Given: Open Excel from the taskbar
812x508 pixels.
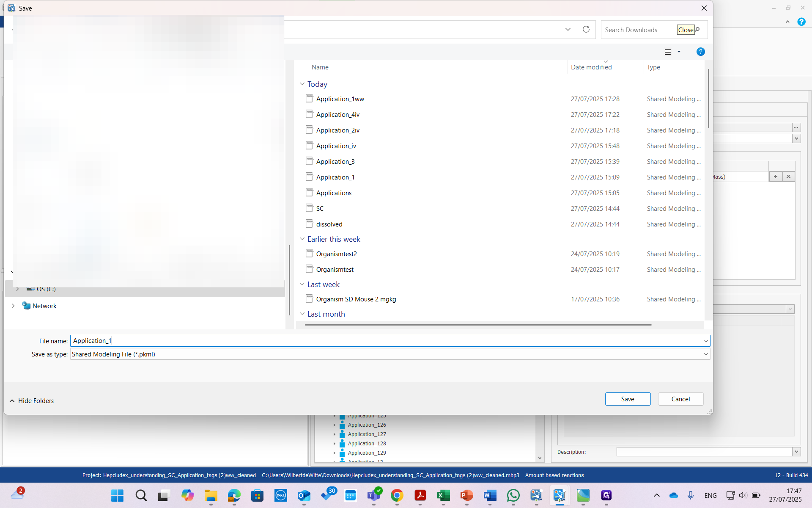Looking at the screenshot, I should [443, 495].
